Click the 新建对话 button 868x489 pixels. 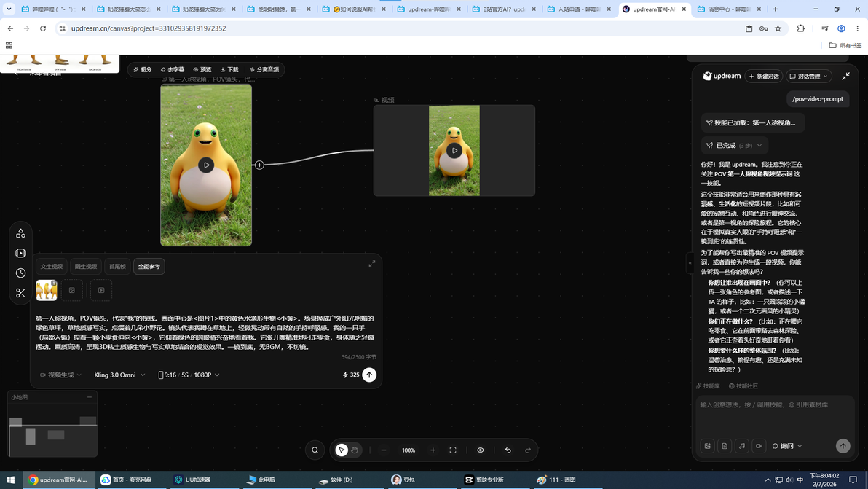click(x=763, y=77)
